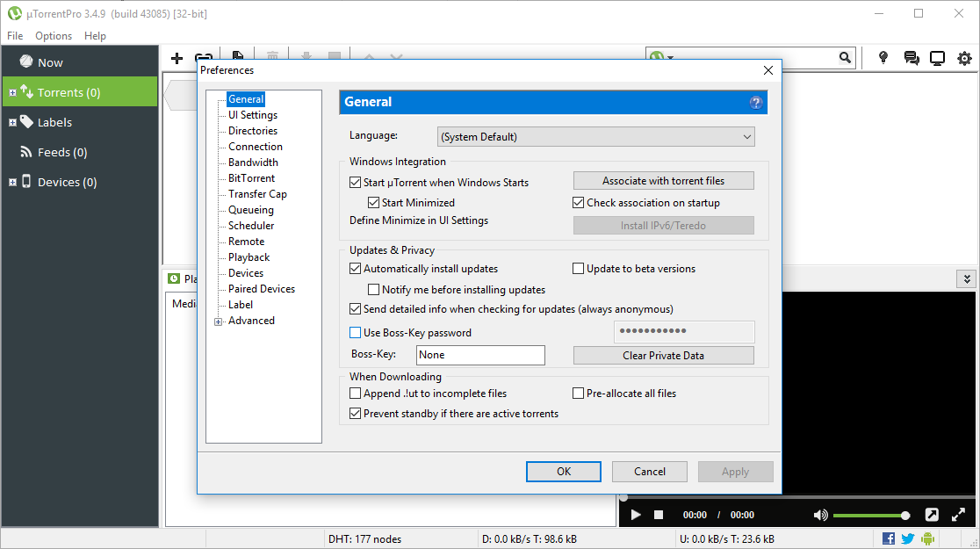
Task: Expand the Devices sidebar node
Action: tap(12, 183)
